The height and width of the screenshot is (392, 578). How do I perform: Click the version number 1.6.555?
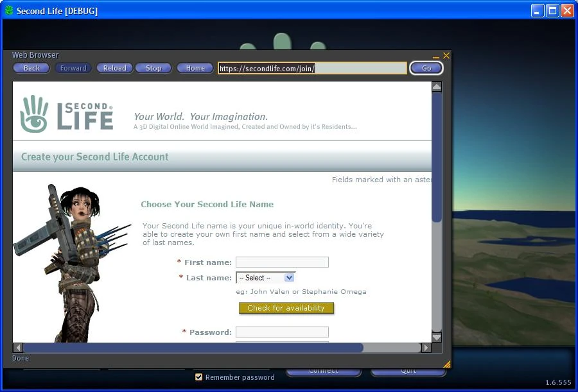point(558,383)
